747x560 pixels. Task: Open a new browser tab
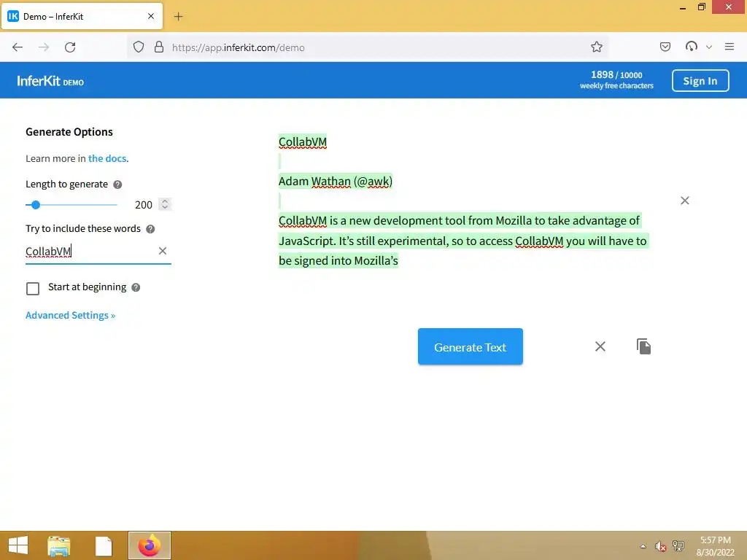(178, 17)
